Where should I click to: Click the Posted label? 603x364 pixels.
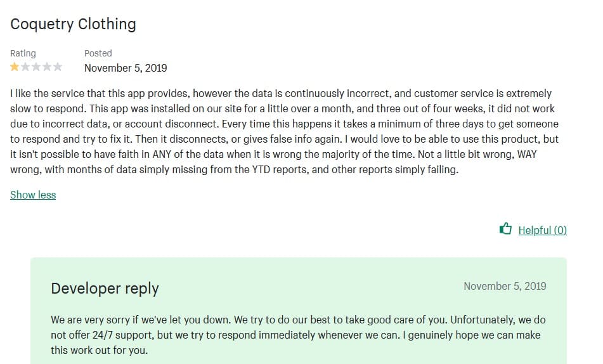click(98, 53)
